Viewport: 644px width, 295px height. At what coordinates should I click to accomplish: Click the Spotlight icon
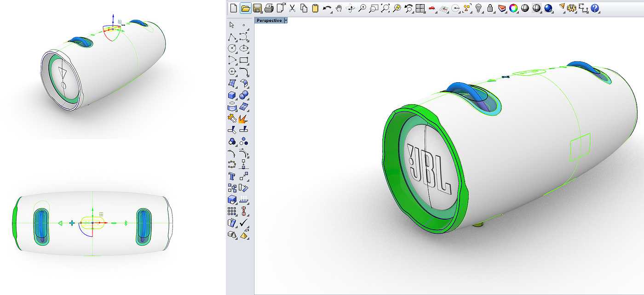pos(562,8)
